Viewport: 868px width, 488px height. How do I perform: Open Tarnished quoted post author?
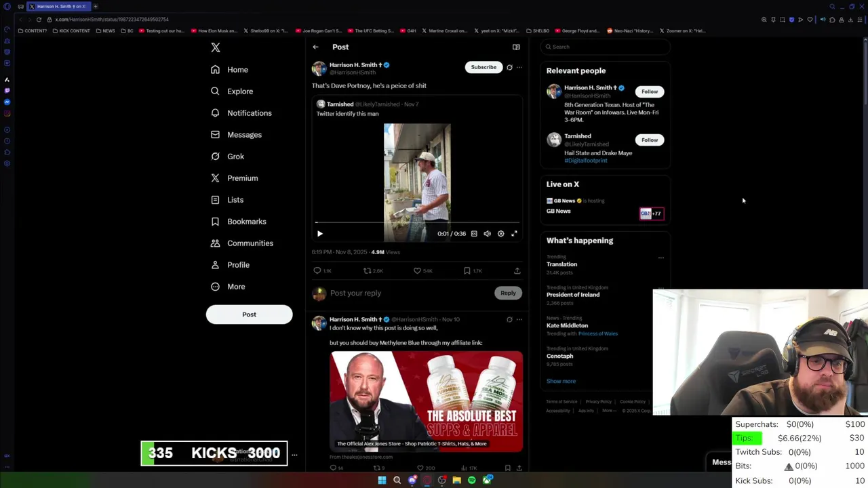[x=340, y=104]
